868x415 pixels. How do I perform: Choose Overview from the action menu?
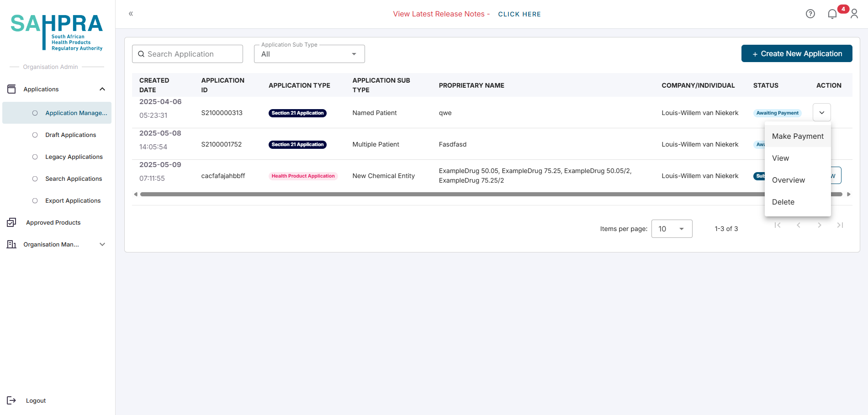click(798, 180)
